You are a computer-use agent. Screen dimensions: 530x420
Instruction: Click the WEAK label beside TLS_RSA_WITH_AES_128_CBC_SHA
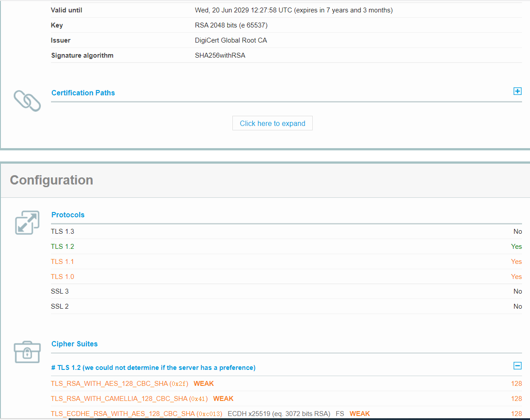[204, 383]
